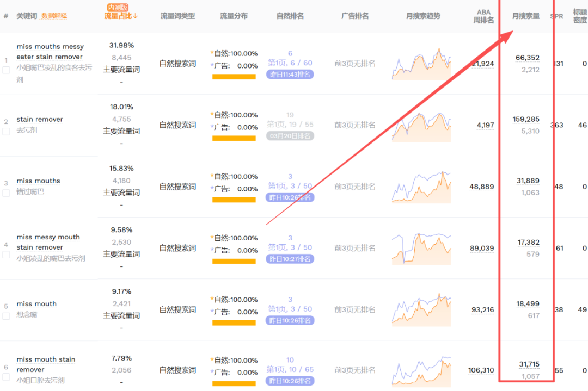Click traffic distribution bar for 9.17% row
588x391 pixels.
pos(234,323)
